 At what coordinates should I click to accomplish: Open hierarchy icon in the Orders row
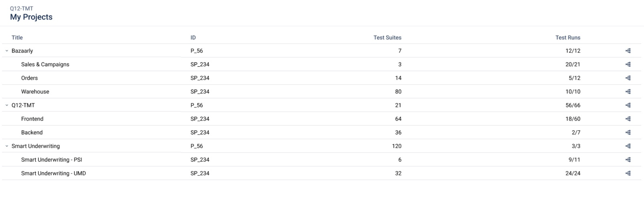(628, 78)
